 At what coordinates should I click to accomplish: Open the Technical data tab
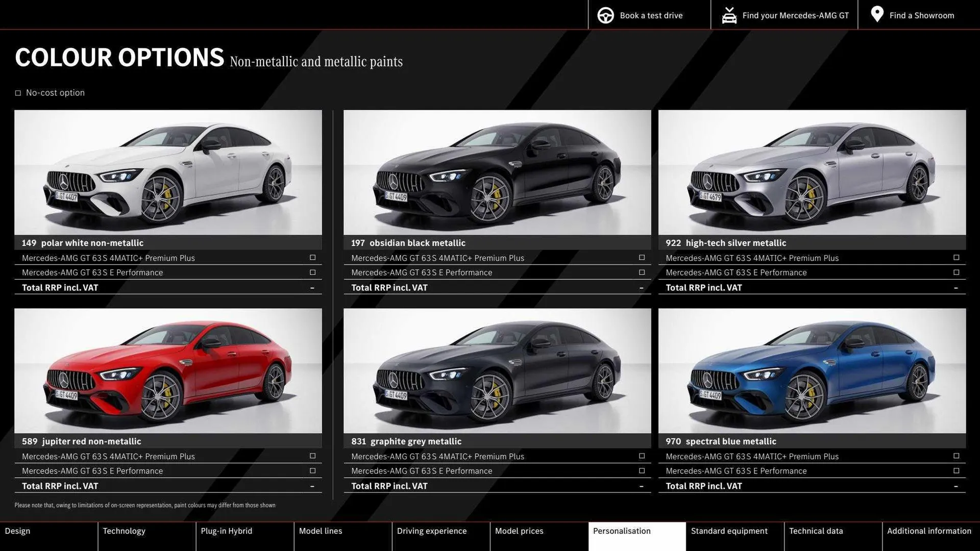point(816,531)
